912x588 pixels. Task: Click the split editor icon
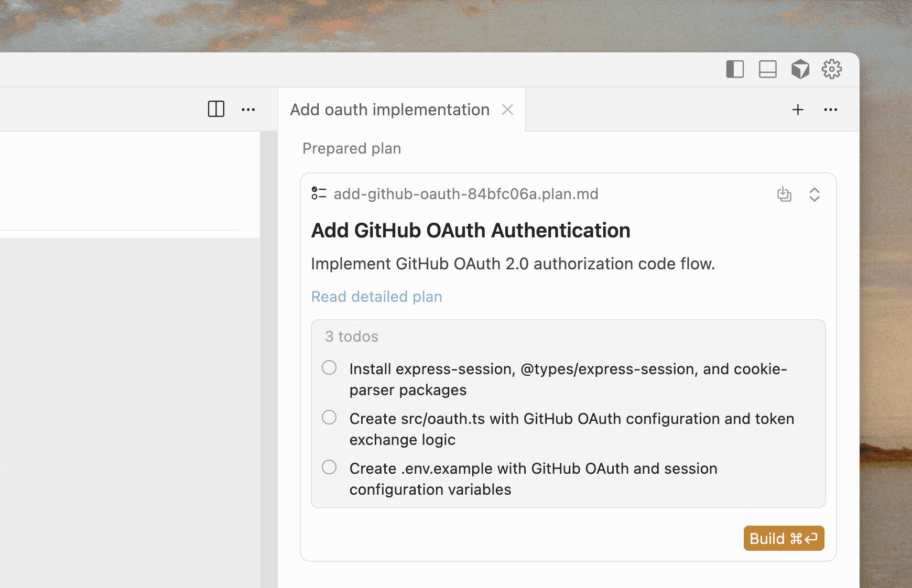pyautogui.click(x=216, y=109)
